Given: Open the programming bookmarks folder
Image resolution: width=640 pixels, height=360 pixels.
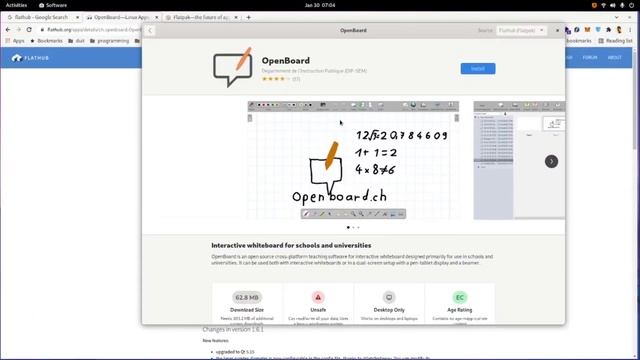Looking at the screenshot, I should point(109,41).
